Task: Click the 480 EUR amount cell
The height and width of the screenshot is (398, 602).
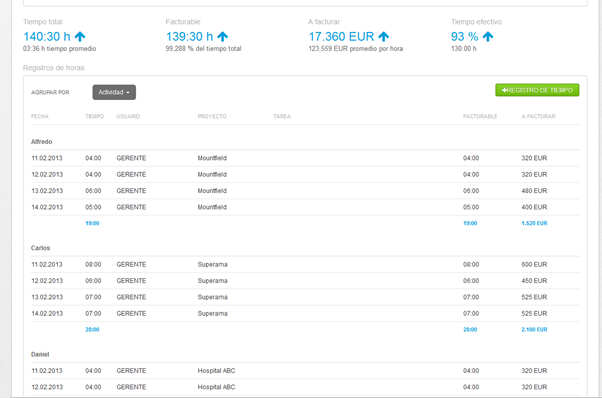Action: point(534,191)
